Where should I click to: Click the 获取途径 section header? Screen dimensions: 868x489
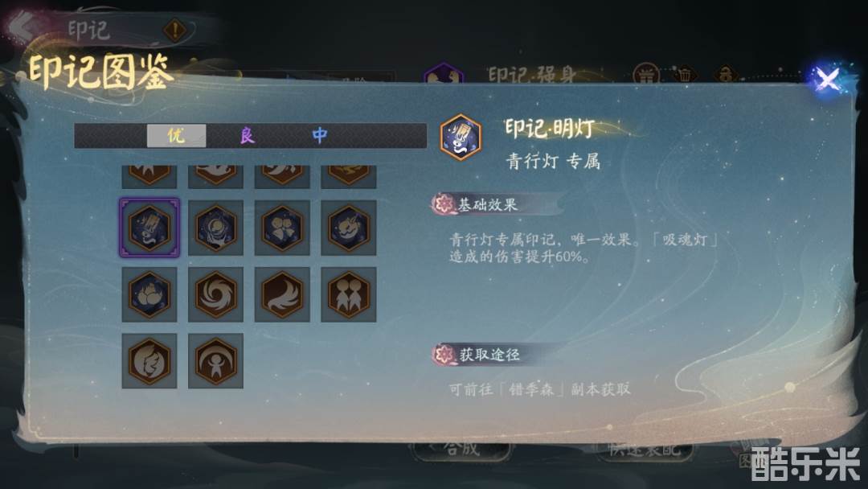(487, 355)
